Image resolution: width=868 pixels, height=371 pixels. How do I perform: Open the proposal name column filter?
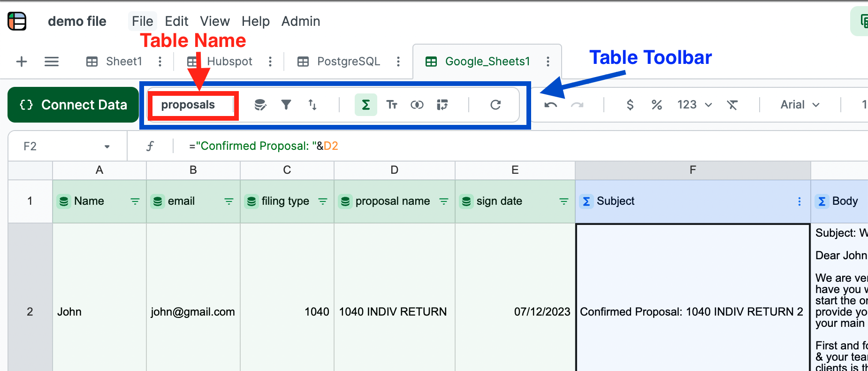pyautogui.click(x=444, y=201)
